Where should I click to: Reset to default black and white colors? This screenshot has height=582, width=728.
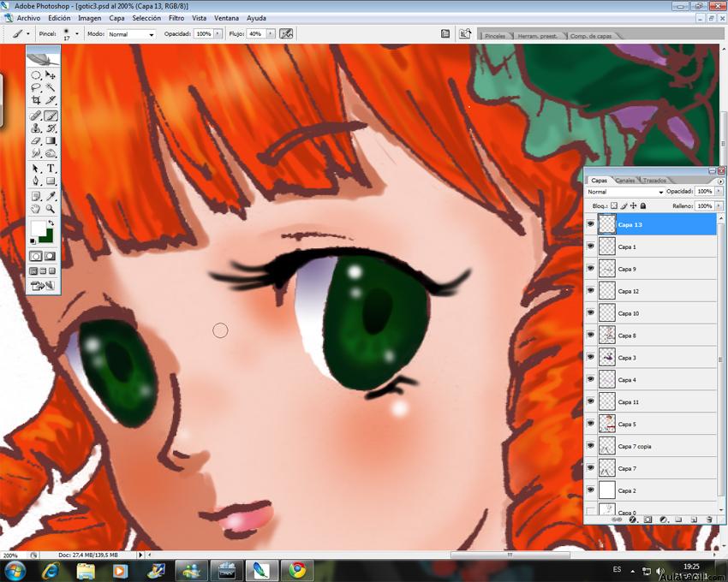click(x=33, y=241)
